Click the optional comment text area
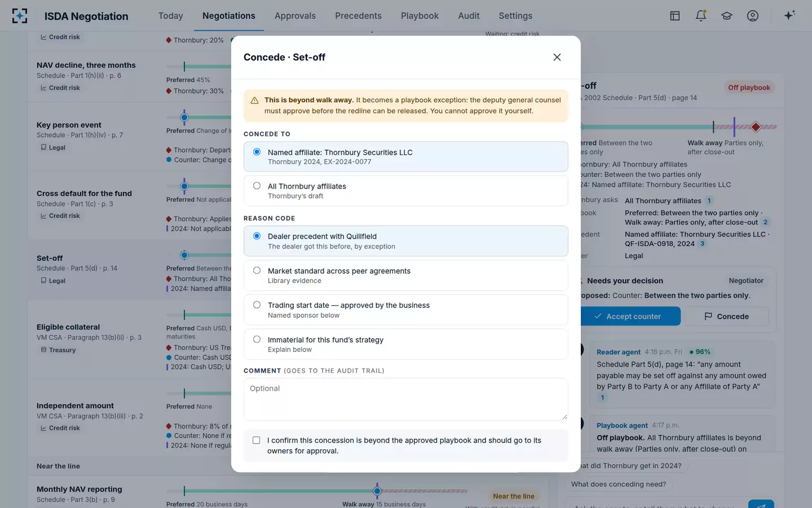Screen dimensions: 812x508 tap(406, 399)
